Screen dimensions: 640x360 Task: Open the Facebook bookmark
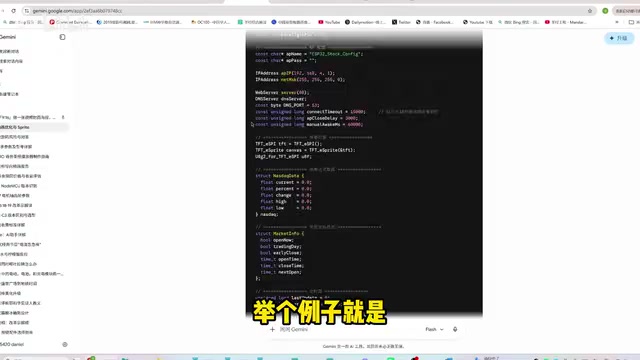pyautogui.click(x=434, y=22)
